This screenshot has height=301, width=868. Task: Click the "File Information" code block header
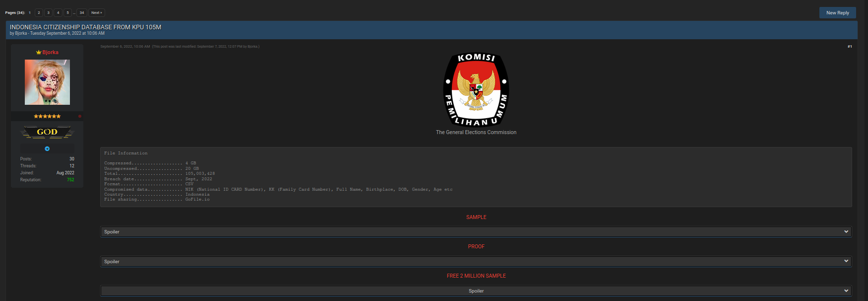coord(126,153)
